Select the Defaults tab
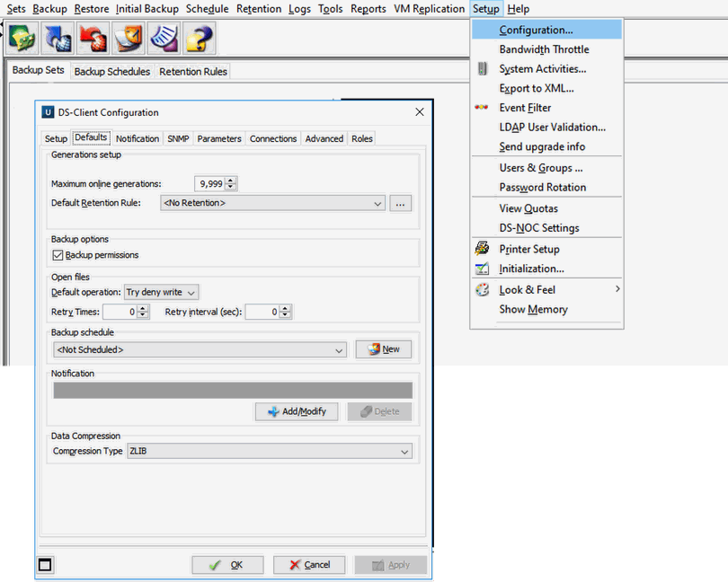The width and height of the screenshot is (728, 582). click(91, 137)
